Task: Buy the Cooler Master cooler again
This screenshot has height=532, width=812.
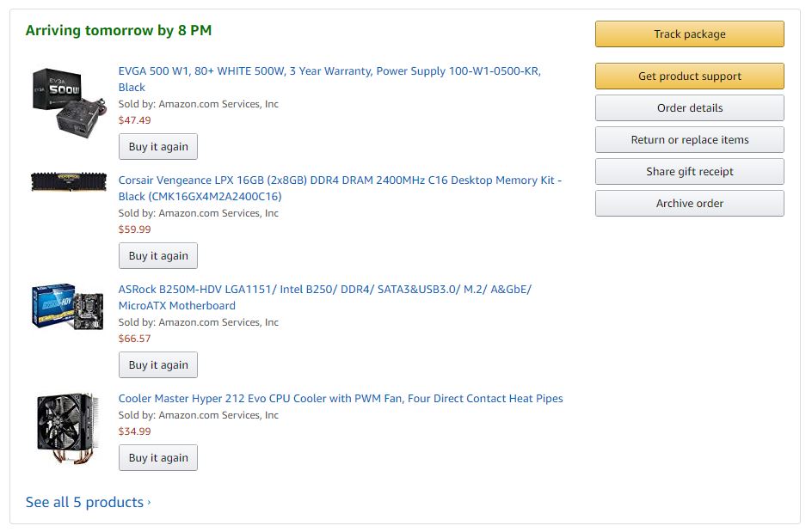Action: tap(158, 458)
